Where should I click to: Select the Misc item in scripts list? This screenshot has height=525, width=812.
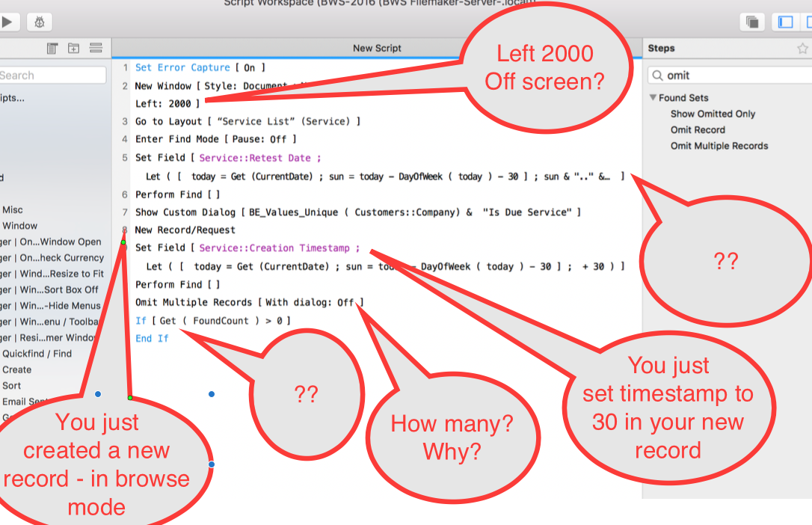[13, 209]
